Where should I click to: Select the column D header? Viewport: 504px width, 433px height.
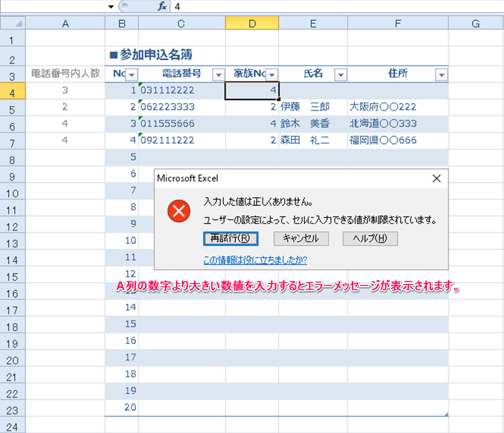click(x=252, y=23)
